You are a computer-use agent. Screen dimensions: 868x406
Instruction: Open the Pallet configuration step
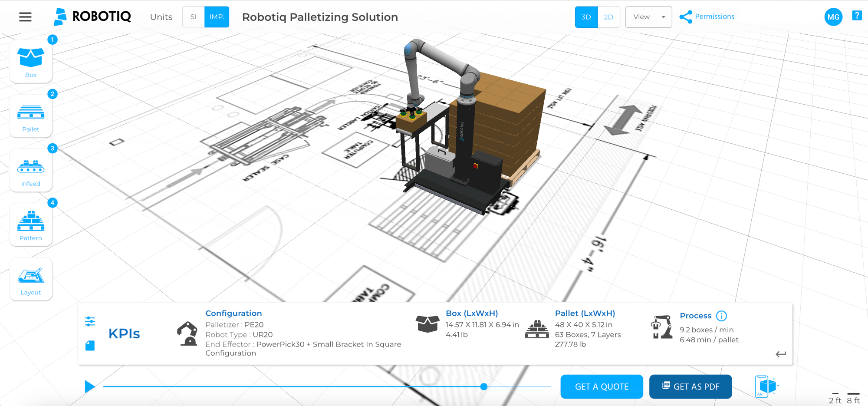coord(31,116)
